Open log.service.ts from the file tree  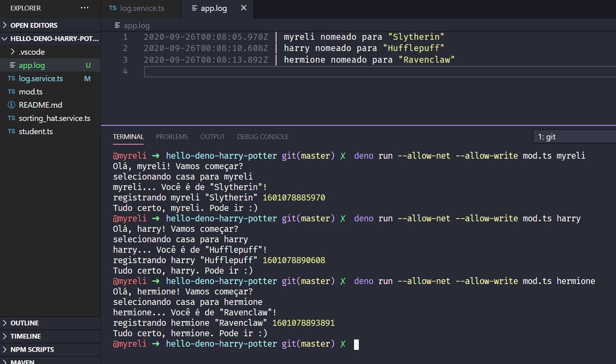click(x=41, y=78)
